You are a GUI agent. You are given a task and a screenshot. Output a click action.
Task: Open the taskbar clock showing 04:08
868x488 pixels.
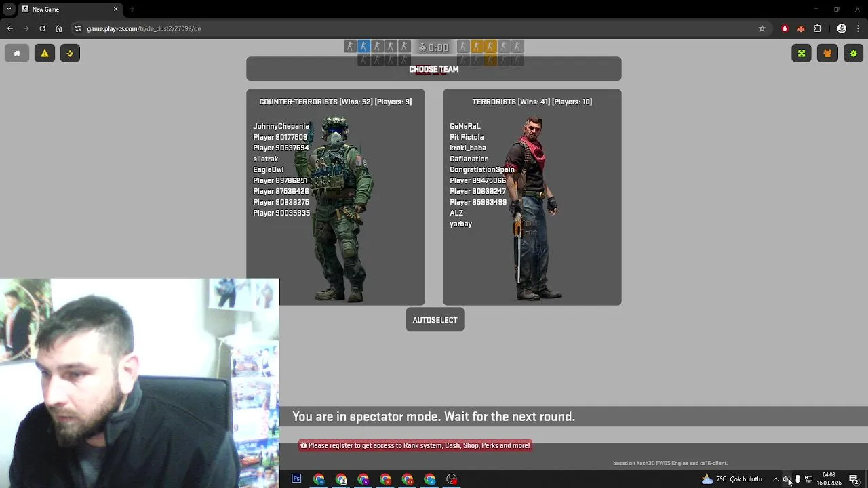pyautogui.click(x=829, y=479)
